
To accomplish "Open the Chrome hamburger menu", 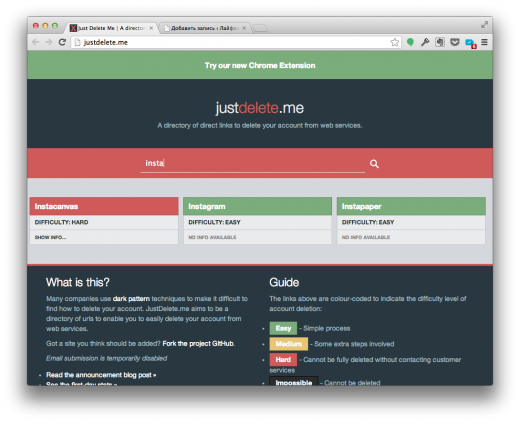I will point(484,42).
